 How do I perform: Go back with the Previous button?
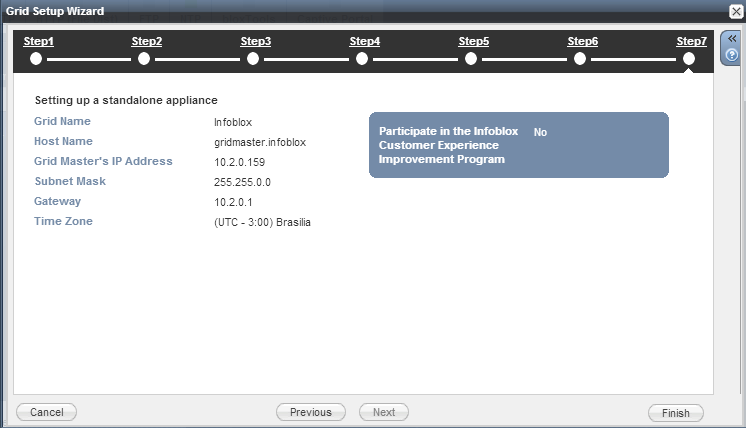pyautogui.click(x=310, y=412)
